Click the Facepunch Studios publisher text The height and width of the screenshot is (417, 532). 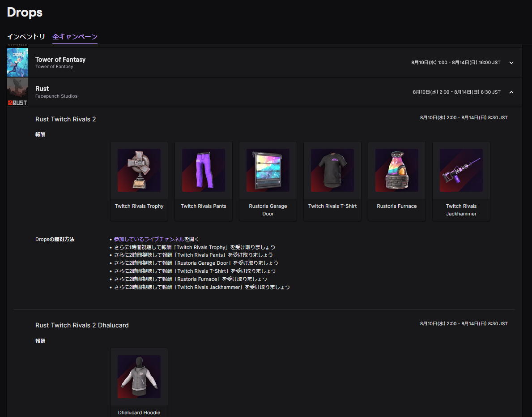(56, 96)
